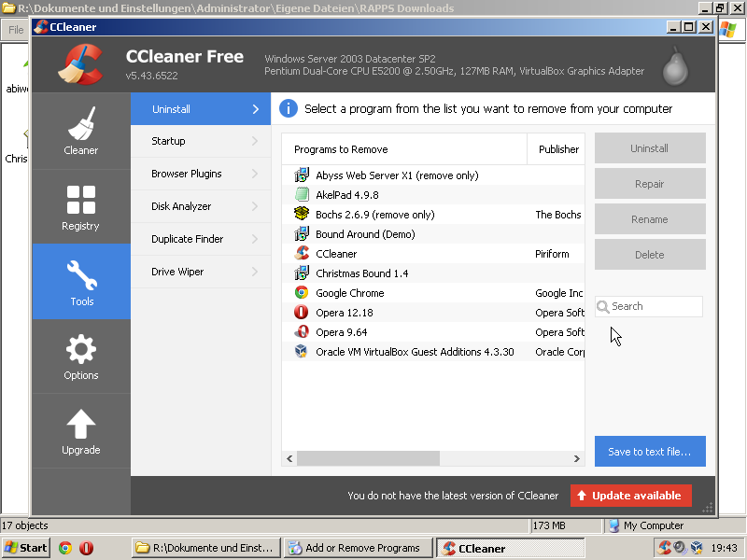
Task: Open the Registry section icon
Action: point(81,200)
